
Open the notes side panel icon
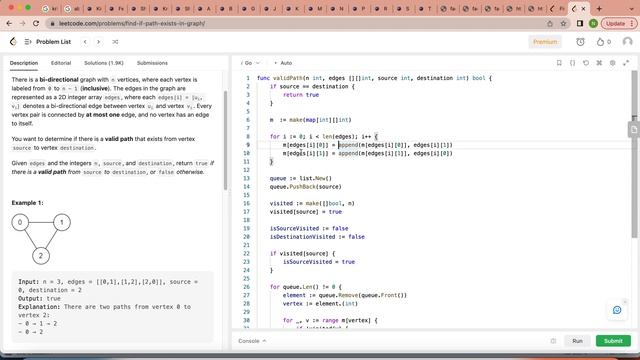coord(634,130)
